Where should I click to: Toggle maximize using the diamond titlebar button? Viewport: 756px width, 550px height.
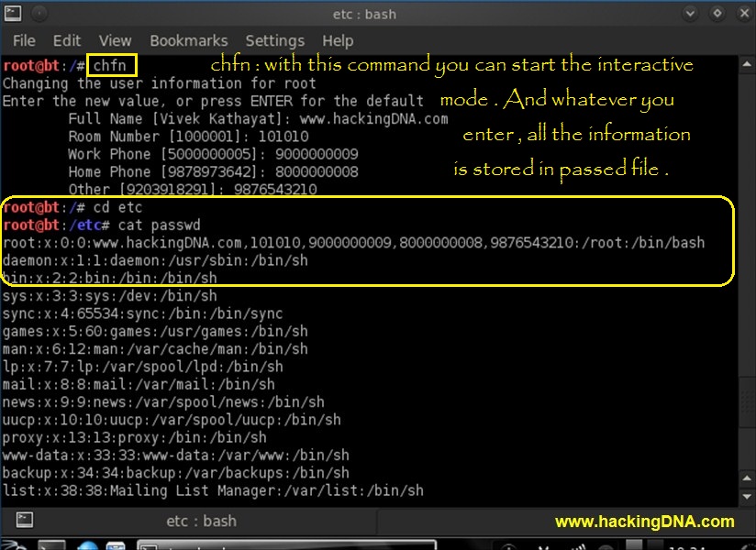pyautogui.click(x=717, y=13)
